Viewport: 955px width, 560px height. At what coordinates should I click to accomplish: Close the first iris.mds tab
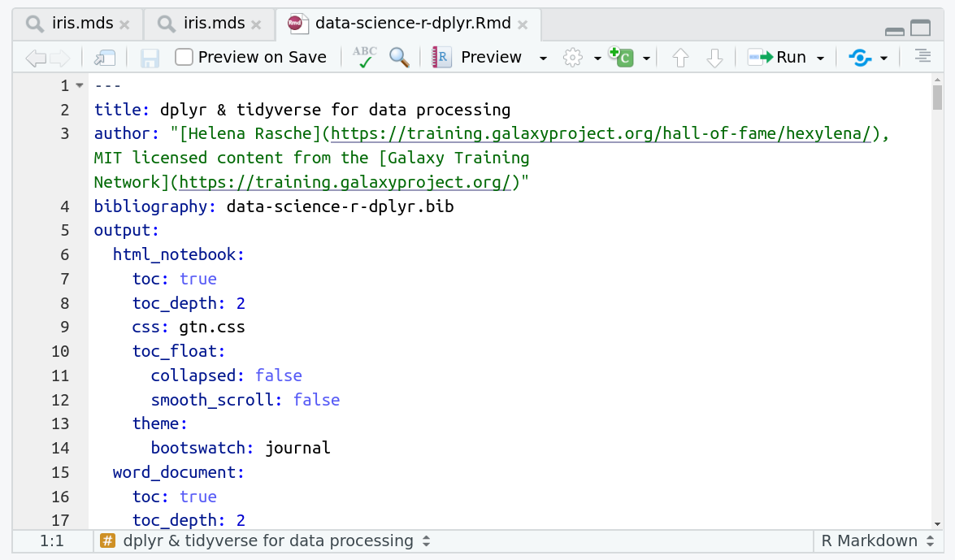tap(124, 24)
